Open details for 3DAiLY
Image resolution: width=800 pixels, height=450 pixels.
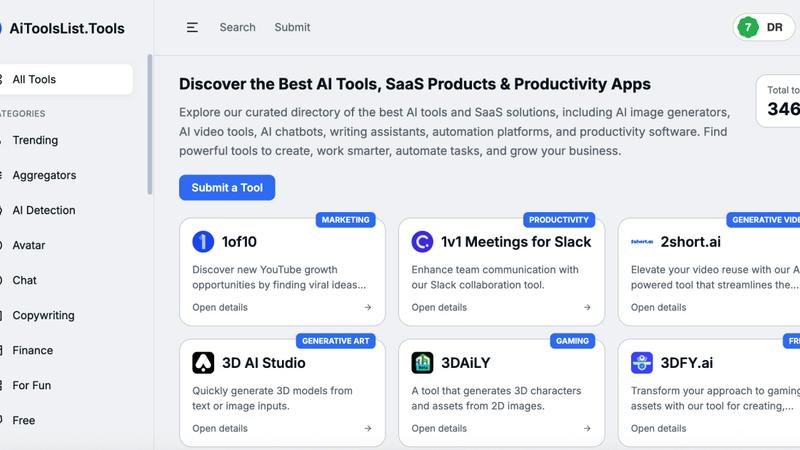439,429
